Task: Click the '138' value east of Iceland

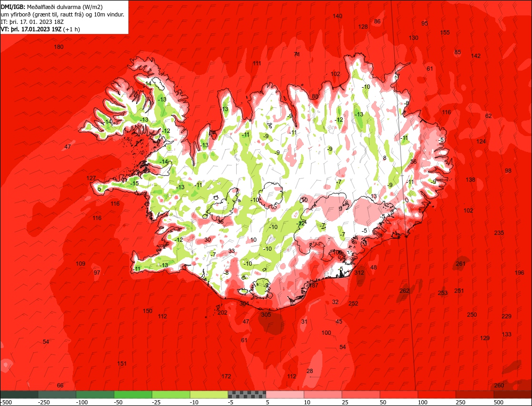Action: pos(470,180)
